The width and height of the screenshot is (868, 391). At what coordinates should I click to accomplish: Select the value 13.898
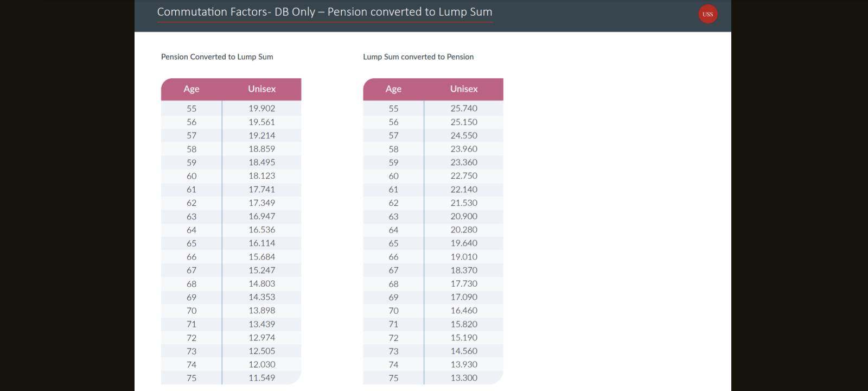(262, 311)
